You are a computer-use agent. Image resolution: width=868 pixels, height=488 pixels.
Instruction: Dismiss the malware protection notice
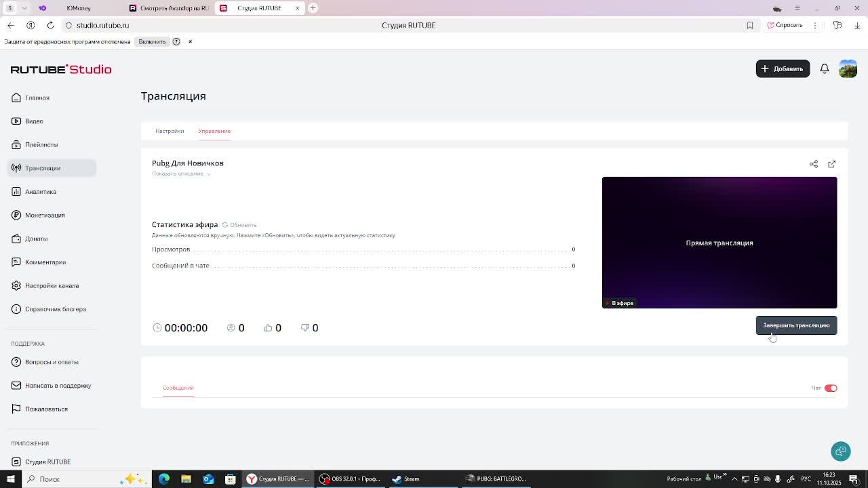click(x=190, y=42)
